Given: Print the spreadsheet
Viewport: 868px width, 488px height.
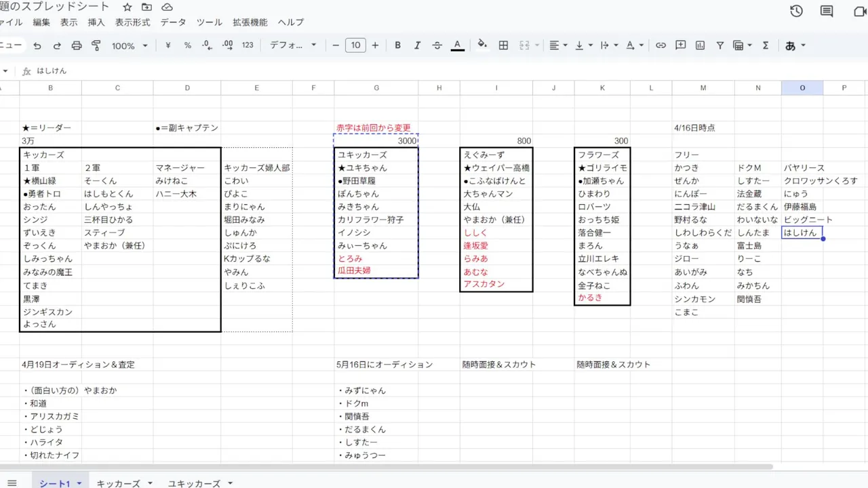Looking at the screenshot, I should (x=77, y=45).
